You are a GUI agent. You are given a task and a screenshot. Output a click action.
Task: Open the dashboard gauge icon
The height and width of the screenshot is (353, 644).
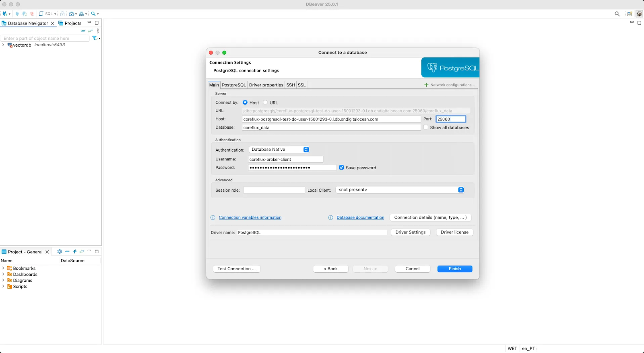(71, 14)
